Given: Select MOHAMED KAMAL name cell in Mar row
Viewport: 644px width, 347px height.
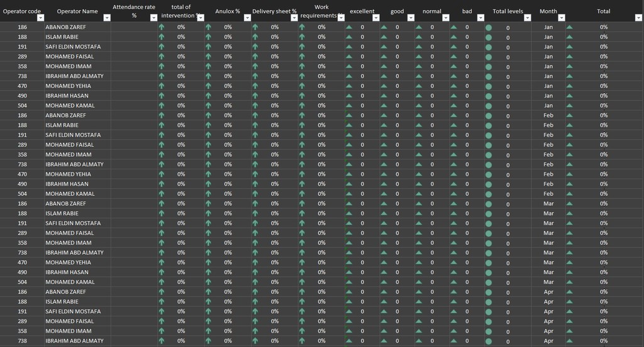Looking at the screenshot, I should tap(77, 282).
